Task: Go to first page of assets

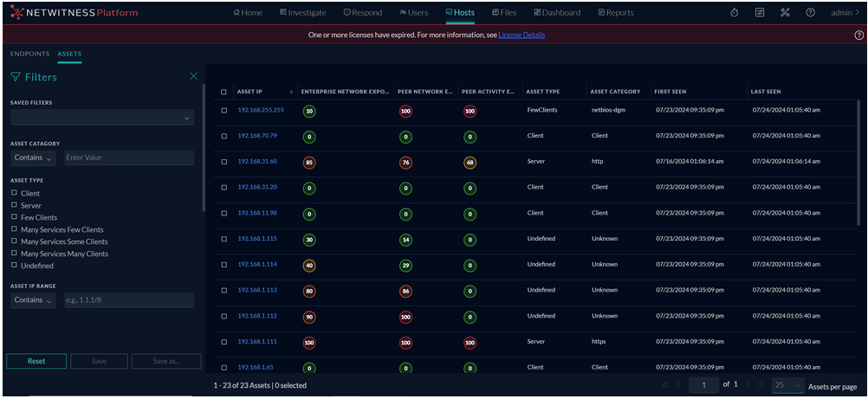Action: (x=665, y=385)
